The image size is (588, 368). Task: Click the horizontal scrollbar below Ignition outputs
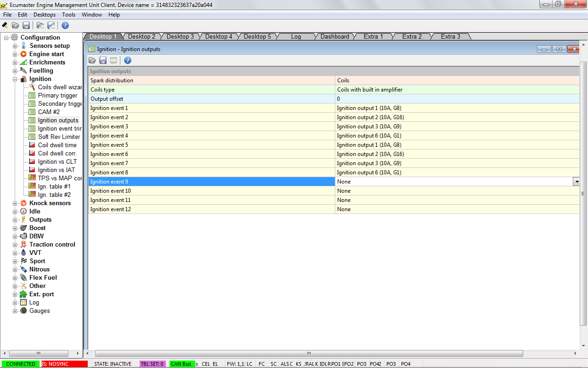309,354
